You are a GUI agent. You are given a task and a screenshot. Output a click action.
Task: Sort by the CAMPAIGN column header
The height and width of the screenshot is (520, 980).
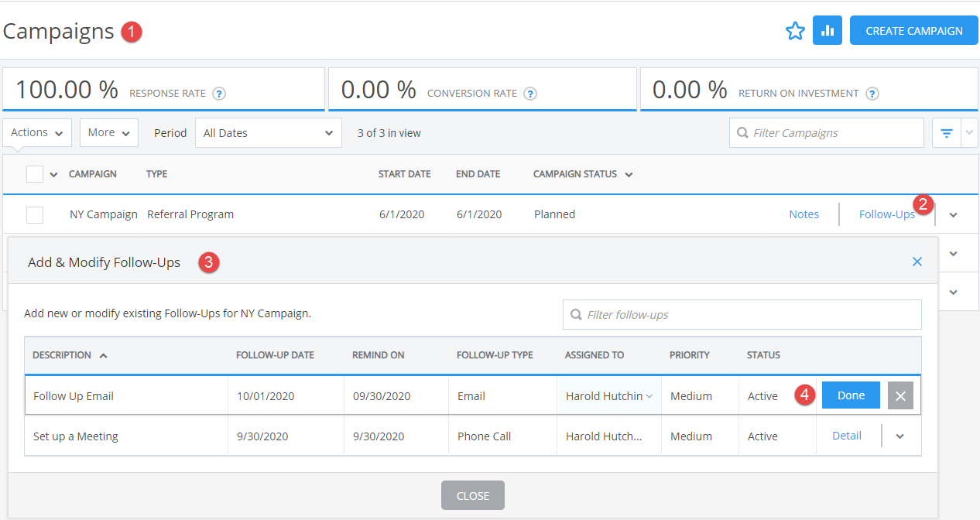click(93, 174)
